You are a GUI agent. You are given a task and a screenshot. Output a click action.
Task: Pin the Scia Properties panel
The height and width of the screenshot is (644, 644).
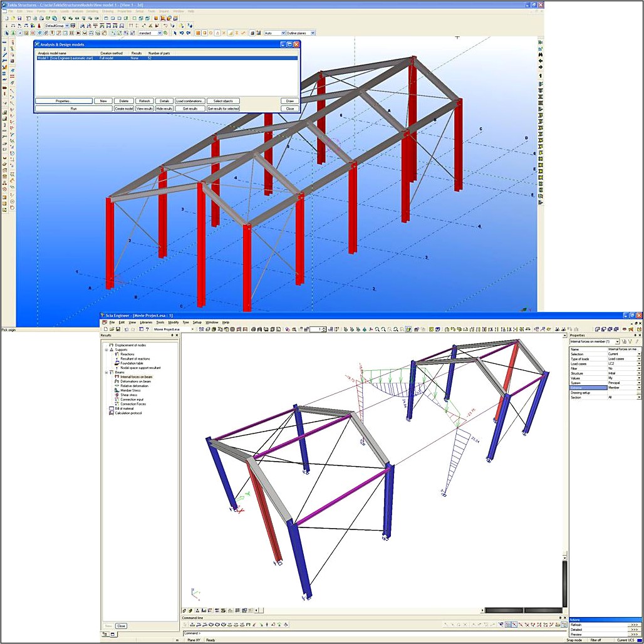pyautogui.click(x=635, y=335)
